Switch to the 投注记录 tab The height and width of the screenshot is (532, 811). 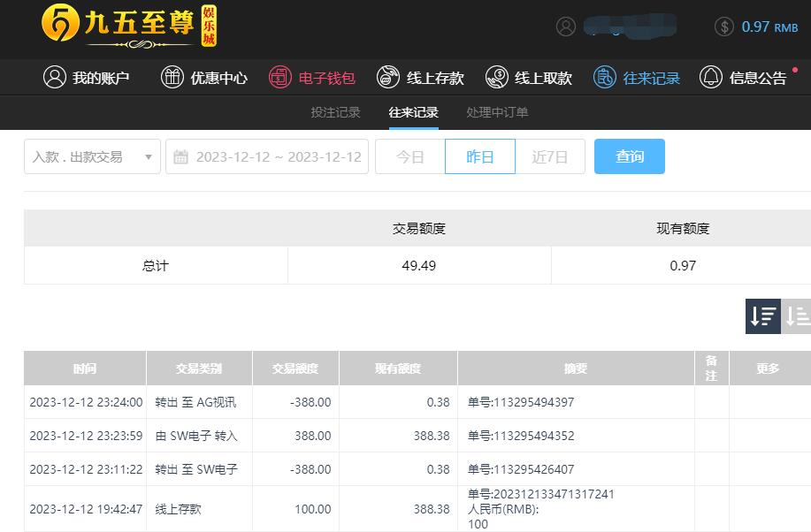tap(335, 112)
